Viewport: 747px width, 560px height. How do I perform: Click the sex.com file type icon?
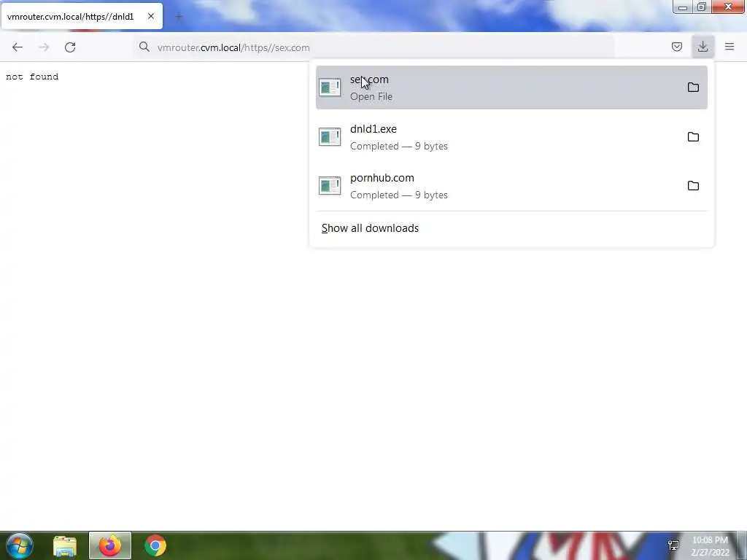(330, 87)
